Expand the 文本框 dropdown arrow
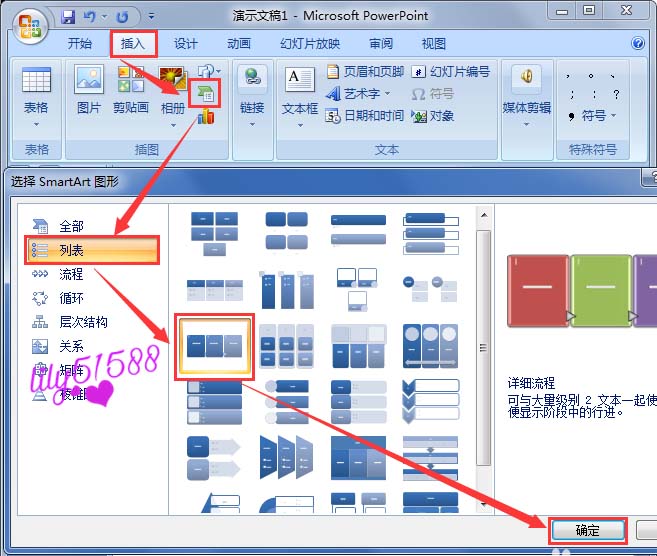 coord(300,125)
